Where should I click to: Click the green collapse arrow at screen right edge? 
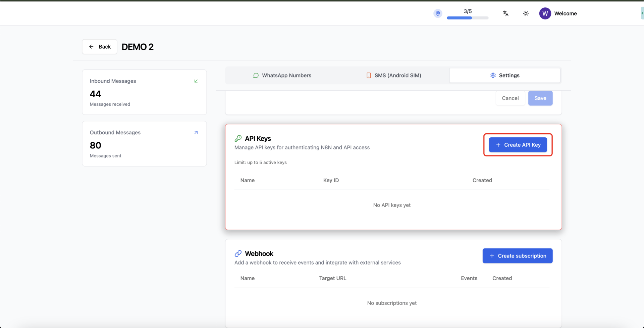coord(641,13)
